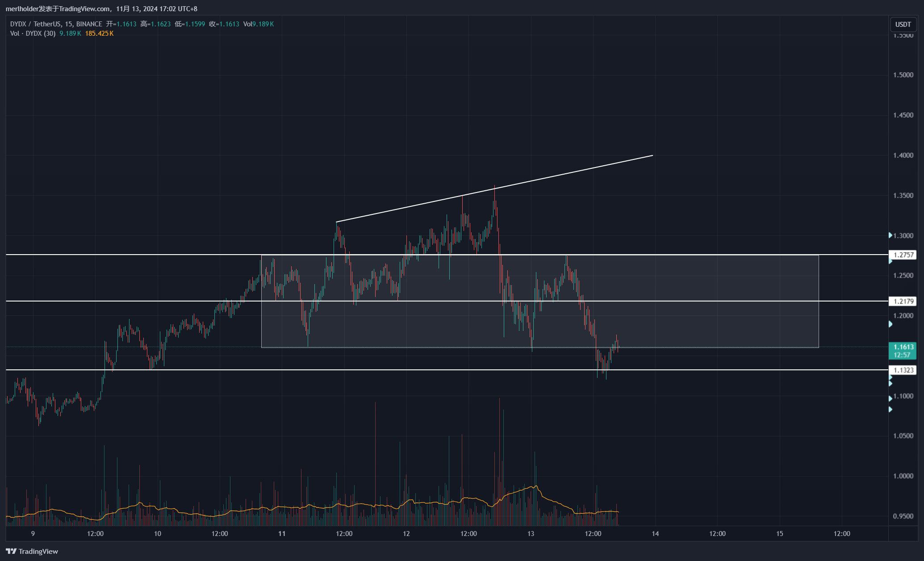924x561 pixels.
Task: Click the cyan arrow marker beside 1.3000
Action: pos(890,235)
